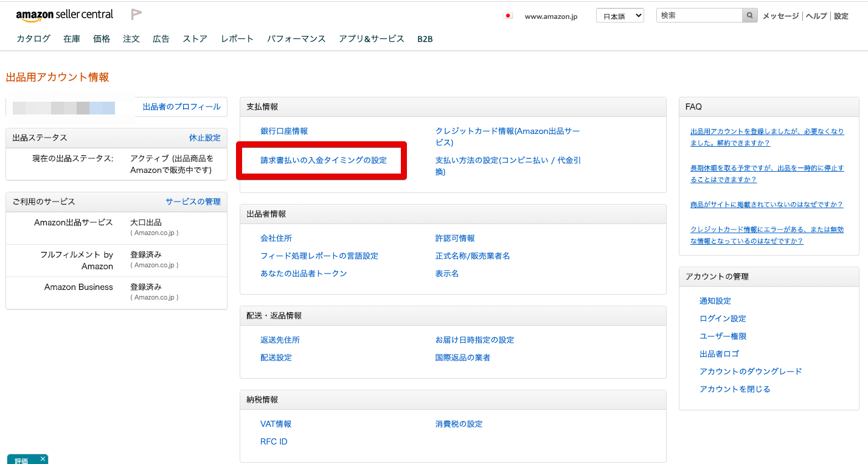
Task: Open VAT情報 link
Action: coord(276,424)
